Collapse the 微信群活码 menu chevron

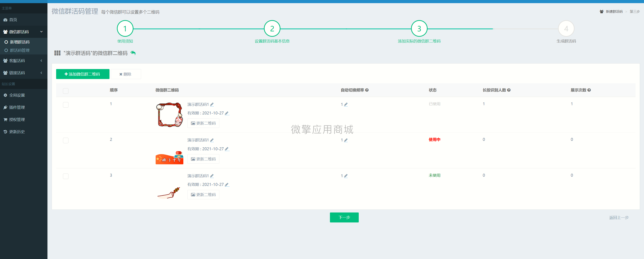pos(42,32)
